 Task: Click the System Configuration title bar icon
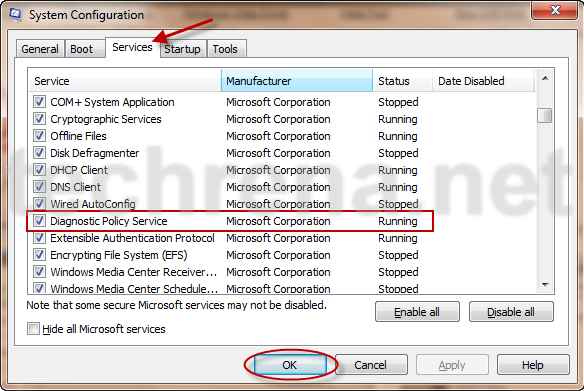point(15,14)
